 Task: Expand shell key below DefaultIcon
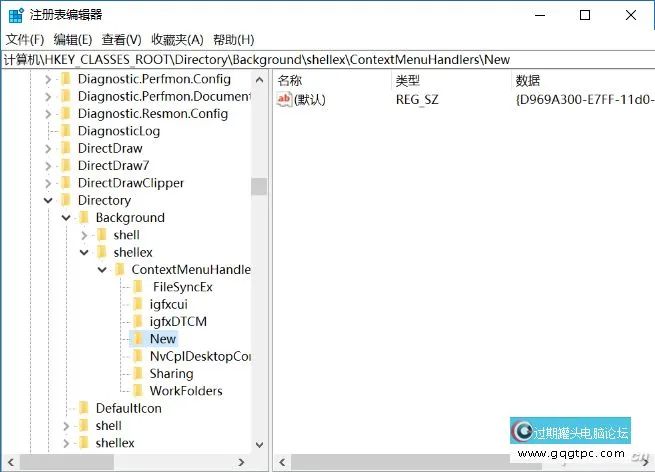click(66, 426)
